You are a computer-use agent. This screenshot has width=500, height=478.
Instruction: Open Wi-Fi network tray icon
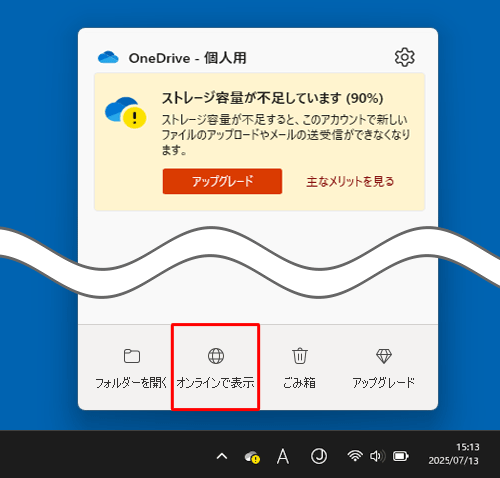pyautogui.click(x=355, y=456)
